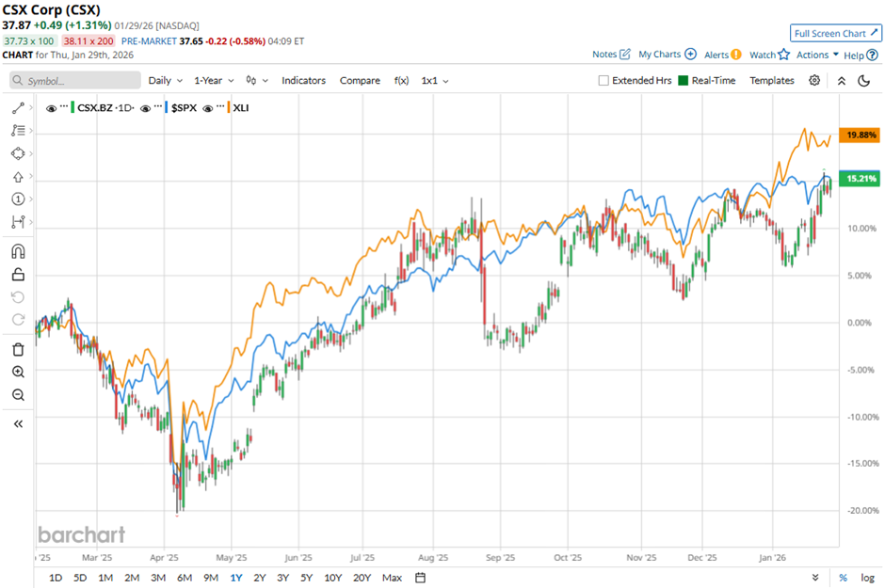Click the undo arrow icon
Image resolution: width=885 pixels, height=588 pixels.
[x=18, y=297]
